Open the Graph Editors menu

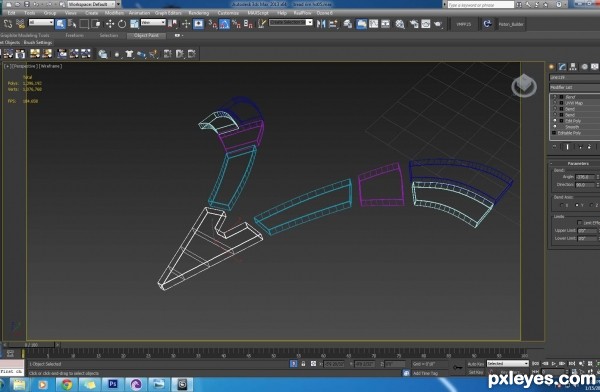168,13
